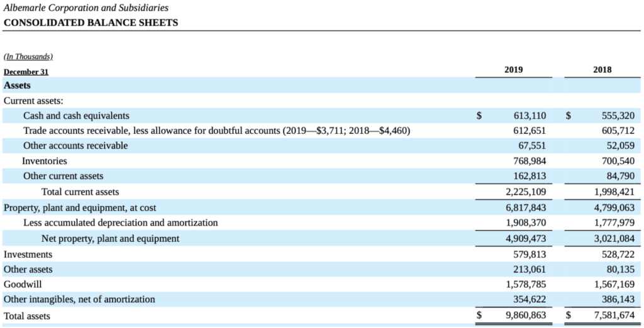
Task: Click value 67,551
Action: click(x=533, y=146)
